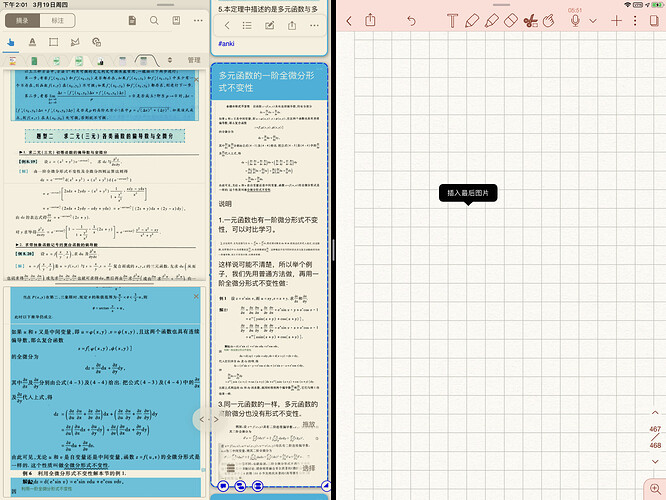This screenshot has height=500, width=666.
Task: Tap the 插入最后图片 popup
Action: click(x=468, y=193)
